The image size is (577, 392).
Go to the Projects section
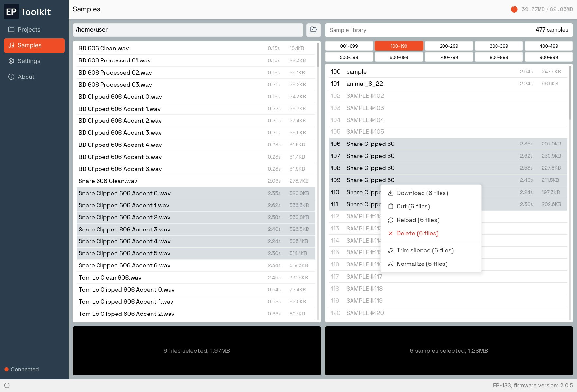point(34,30)
